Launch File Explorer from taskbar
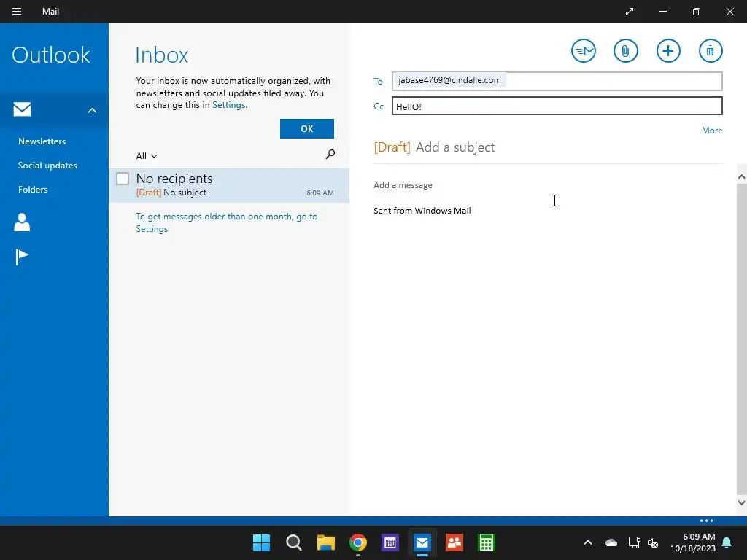The height and width of the screenshot is (560, 747). coord(326,542)
